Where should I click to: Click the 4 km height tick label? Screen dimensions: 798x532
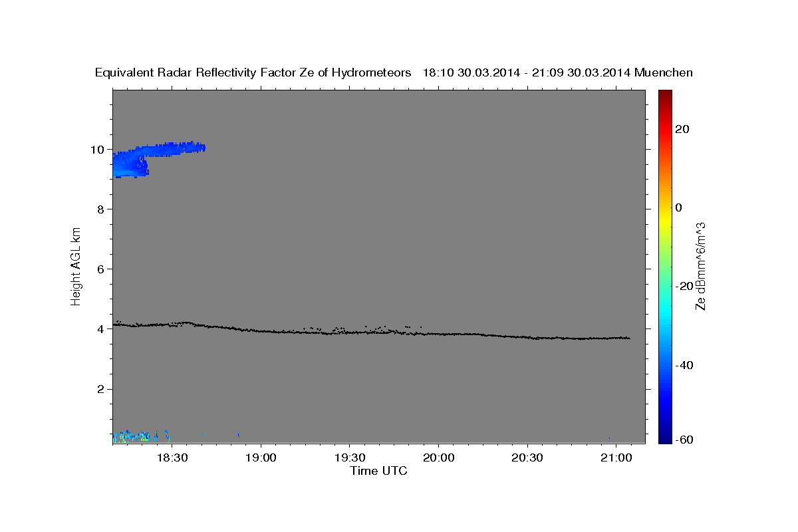click(x=101, y=329)
